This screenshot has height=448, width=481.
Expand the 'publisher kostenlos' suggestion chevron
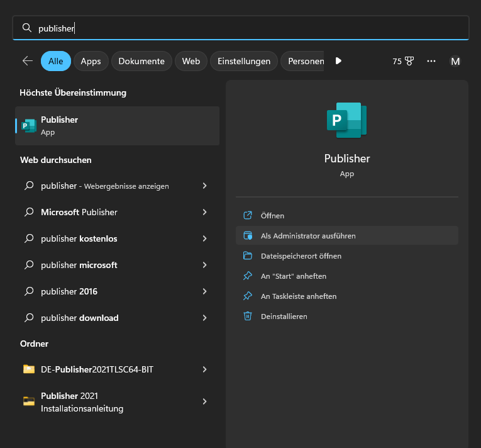(204, 238)
